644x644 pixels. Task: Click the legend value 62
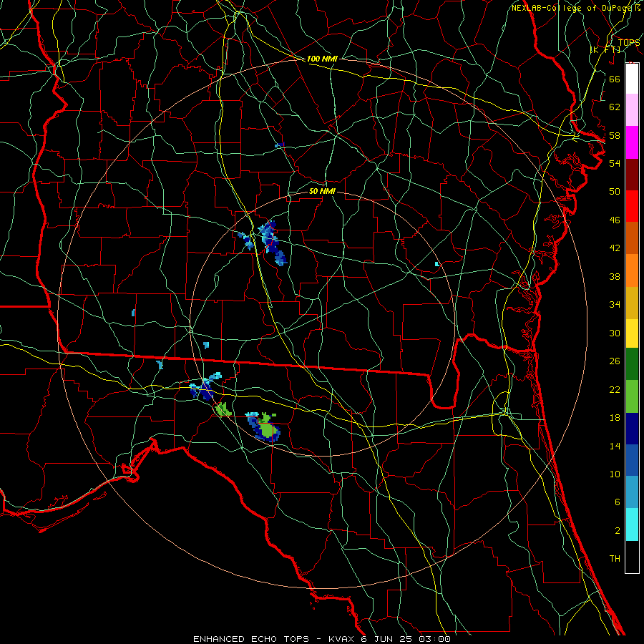[x=615, y=107]
